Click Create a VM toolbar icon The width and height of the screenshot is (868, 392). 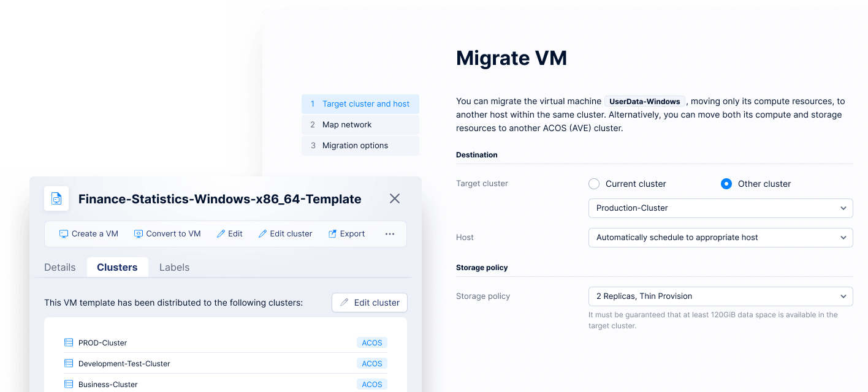64,234
